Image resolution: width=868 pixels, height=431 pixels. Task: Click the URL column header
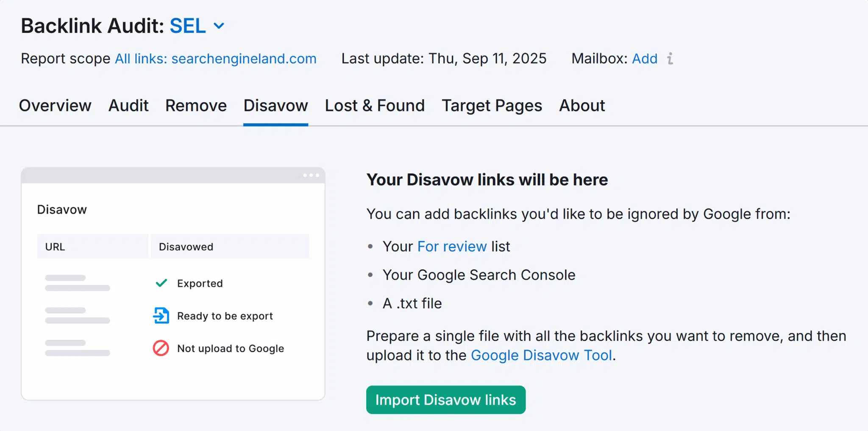93,246
